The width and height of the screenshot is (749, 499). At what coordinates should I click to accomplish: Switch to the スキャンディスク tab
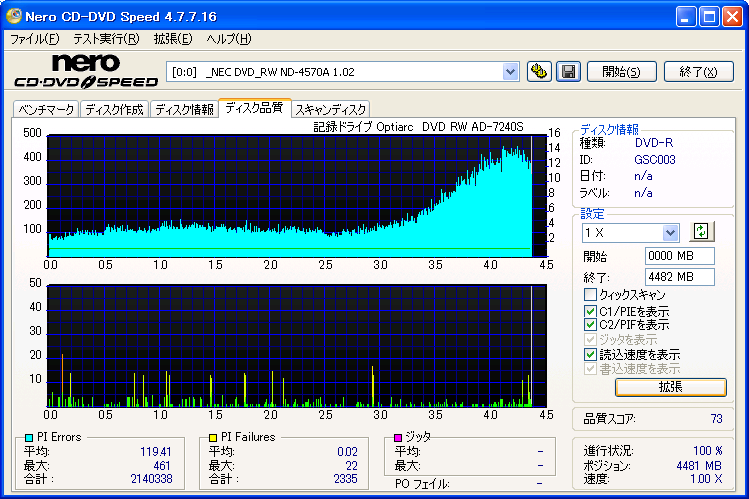331,109
